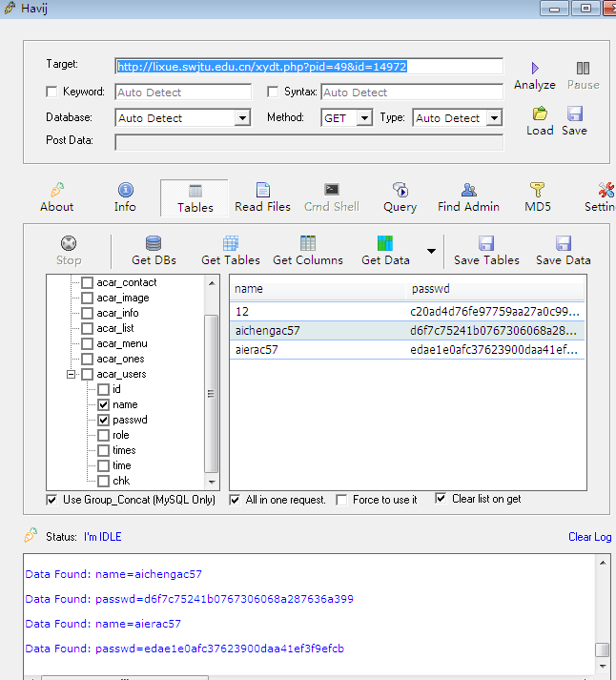Open the About section
This screenshot has height=680, width=616.
57,197
